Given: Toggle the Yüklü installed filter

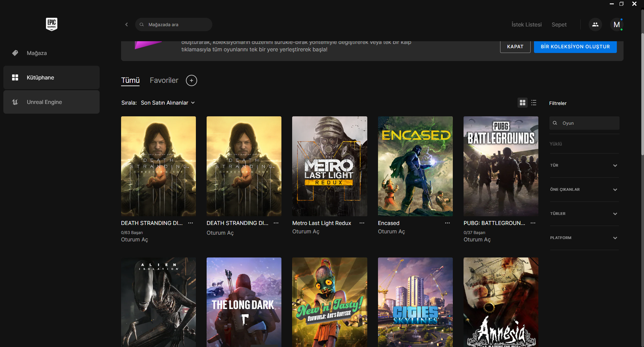Looking at the screenshot, I should pyautogui.click(x=556, y=144).
